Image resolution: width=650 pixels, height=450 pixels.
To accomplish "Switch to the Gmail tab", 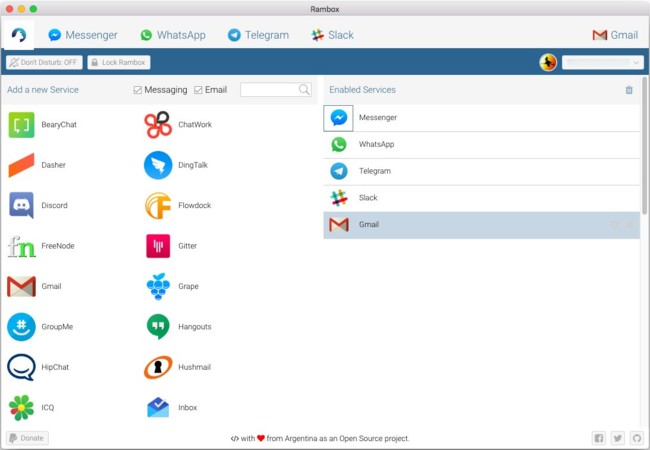I will click(615, 35).
